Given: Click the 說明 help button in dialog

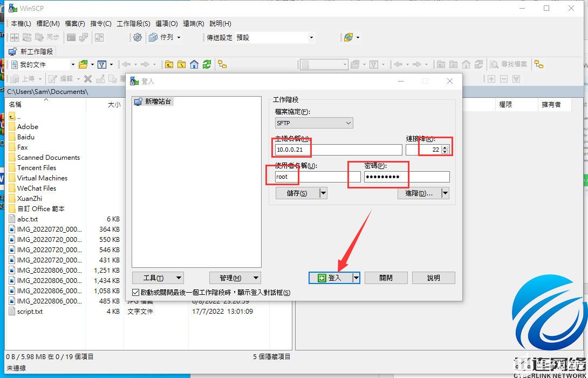Looking at the screenshot, I should point(434,278).
